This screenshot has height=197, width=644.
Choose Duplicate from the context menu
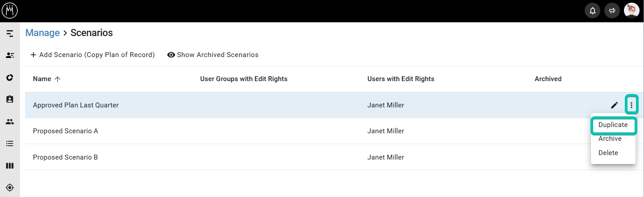(613, 125)
